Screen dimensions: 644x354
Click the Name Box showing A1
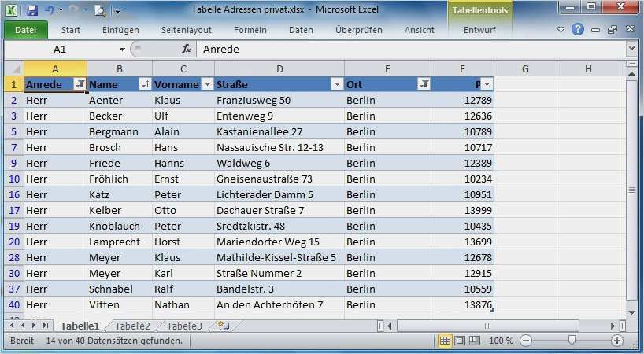pos(60,49)
